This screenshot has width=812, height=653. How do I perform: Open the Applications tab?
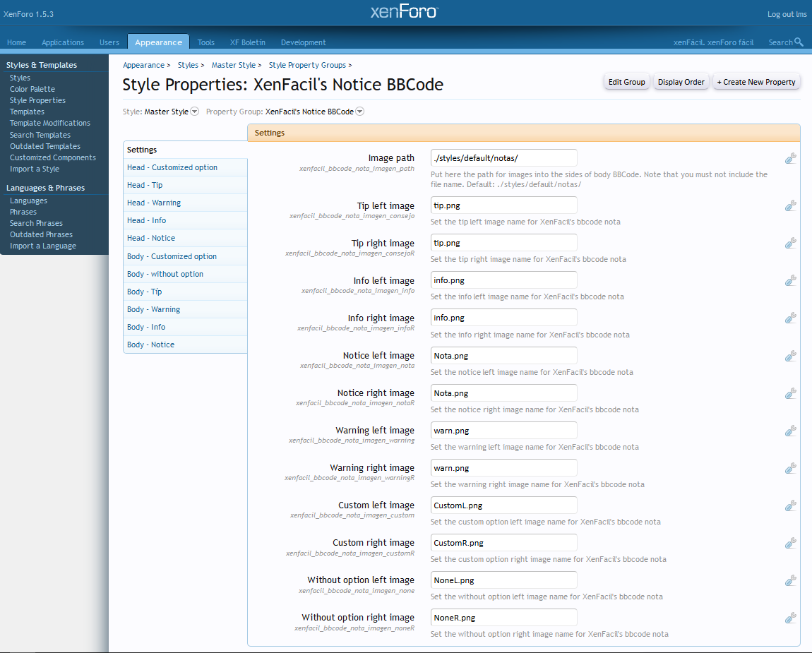(x=63, y=42)
